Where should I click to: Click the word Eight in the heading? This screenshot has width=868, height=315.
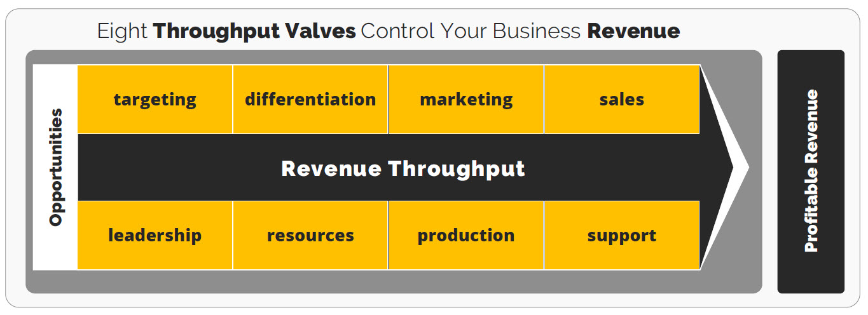123,30
